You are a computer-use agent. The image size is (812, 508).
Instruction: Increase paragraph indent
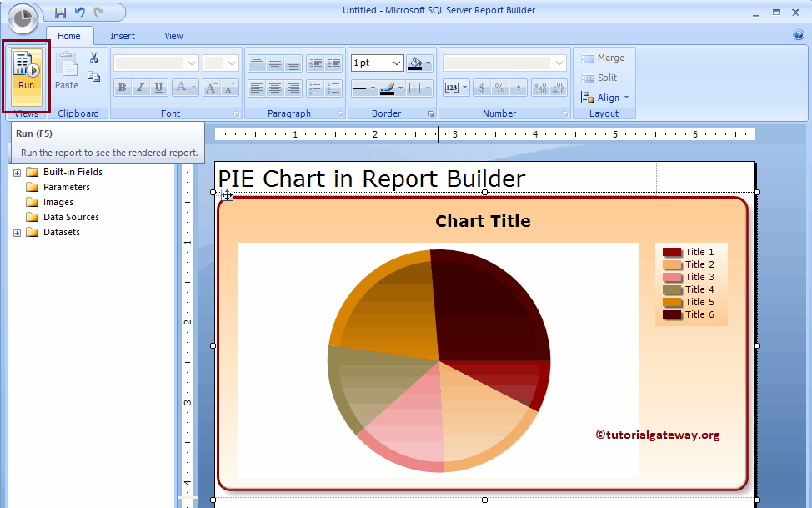[x=333, y=63]
